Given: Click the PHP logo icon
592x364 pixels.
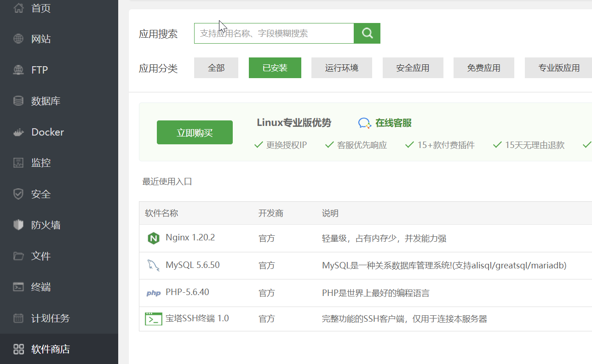Looking at the screenshot, I should 153,293.
